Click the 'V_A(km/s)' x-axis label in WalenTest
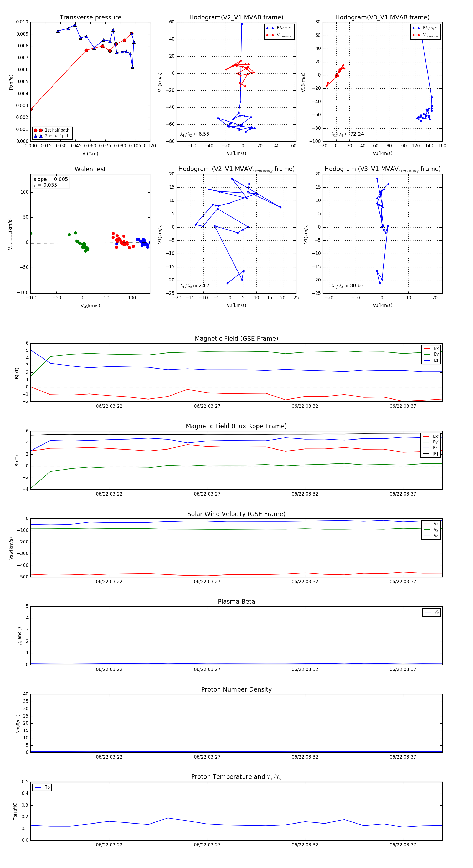 pos(90,306)
